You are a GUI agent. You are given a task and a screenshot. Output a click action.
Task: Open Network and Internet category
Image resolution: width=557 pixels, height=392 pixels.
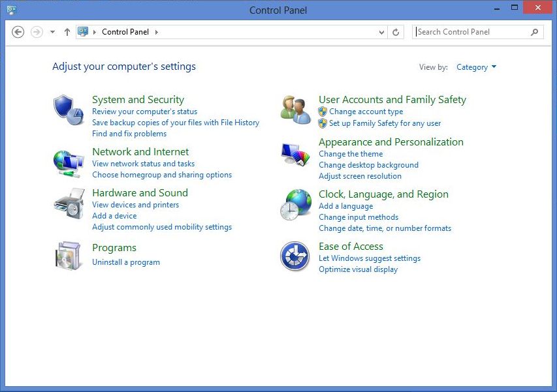point(140,152)
